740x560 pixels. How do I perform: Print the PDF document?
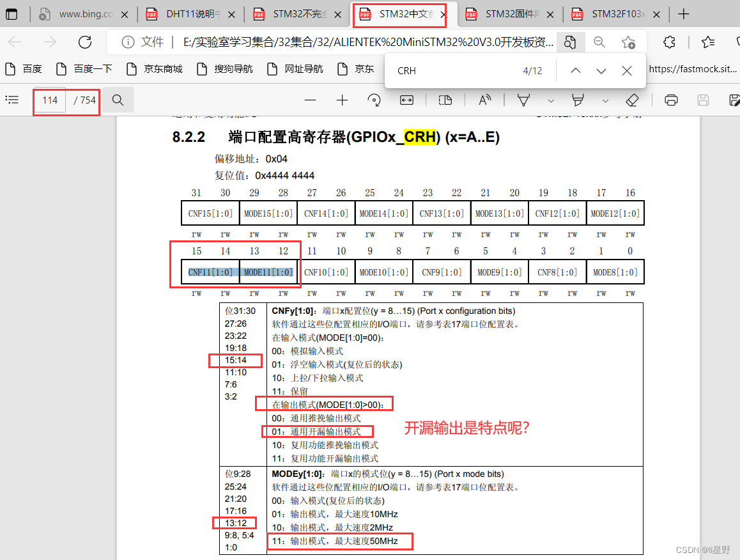click(x=671, y=100)
